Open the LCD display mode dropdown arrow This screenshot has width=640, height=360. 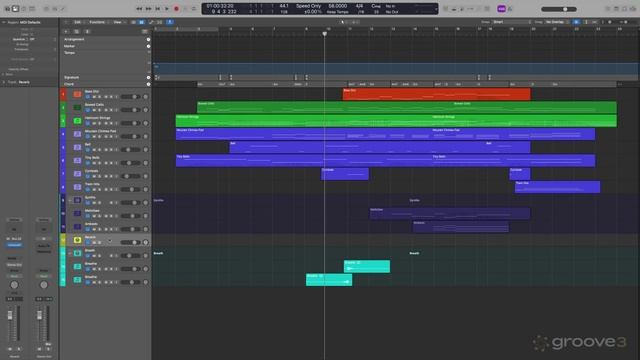436,9
